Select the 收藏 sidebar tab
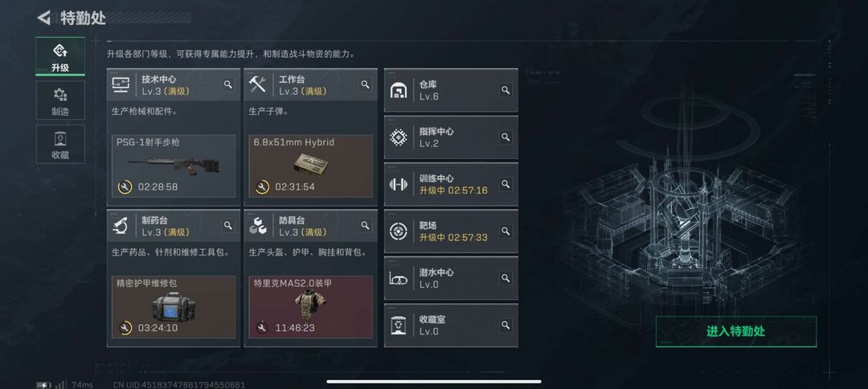The image size is (868, 389). [x=60, y=144]
